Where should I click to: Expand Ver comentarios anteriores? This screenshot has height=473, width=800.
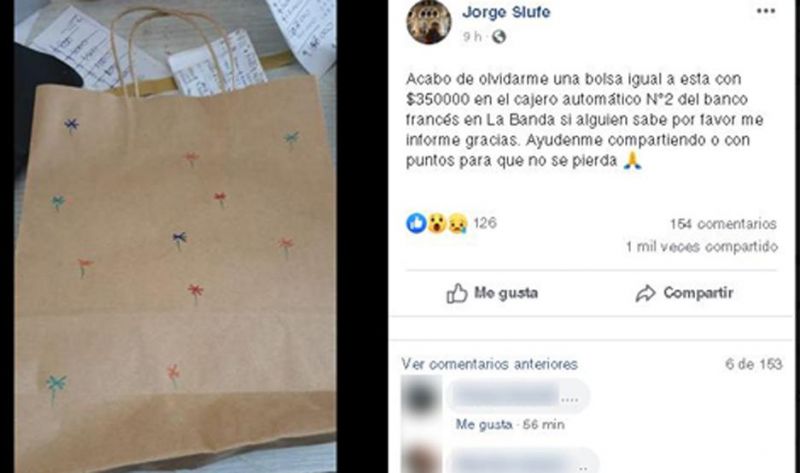(x=490, y=364)
